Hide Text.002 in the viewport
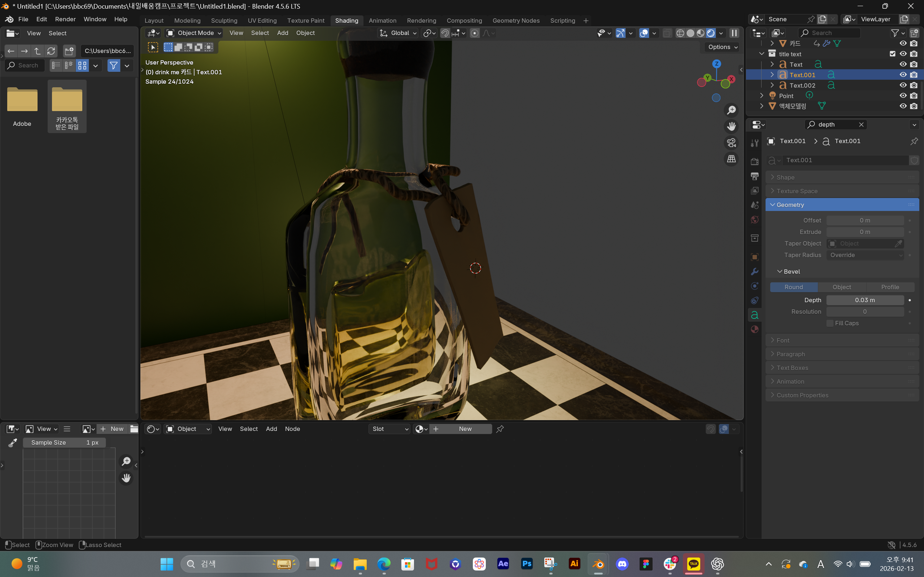This screenshot has width=924, height=577. [903, 85]
